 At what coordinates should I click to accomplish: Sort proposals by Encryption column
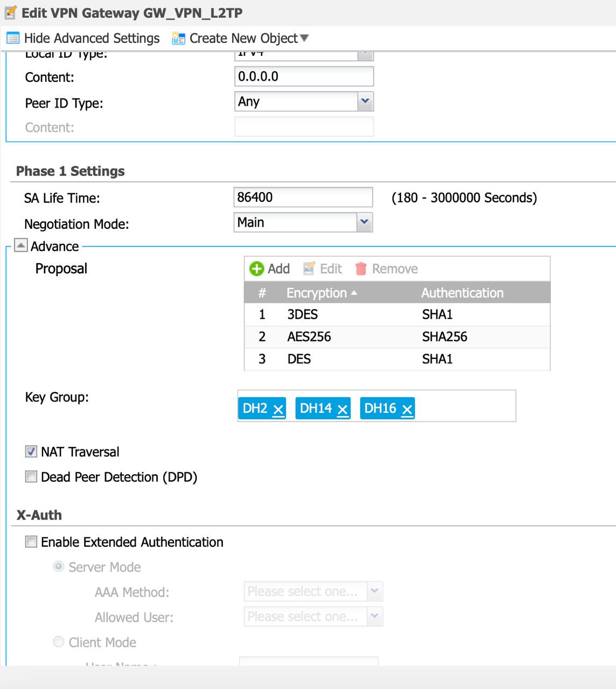tap(317, 293)
